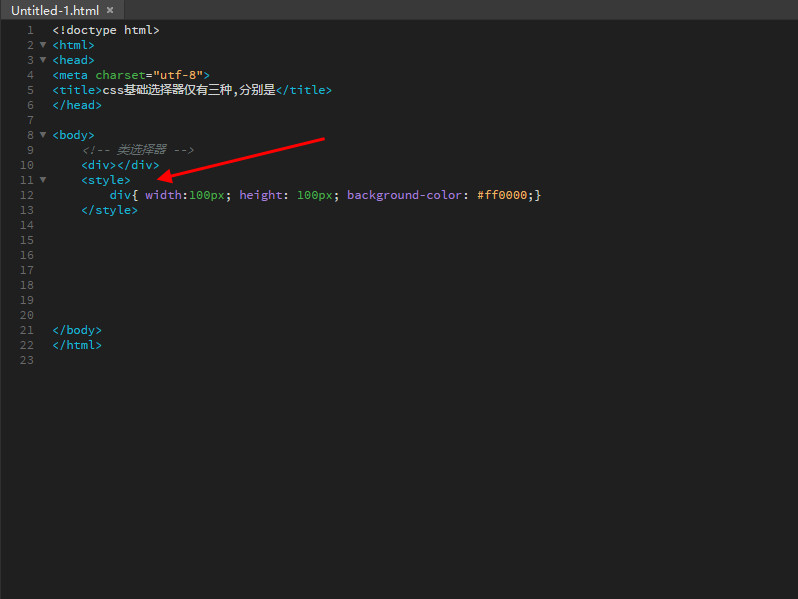Select the Untitled-1.html document tab
This screenshot has height=599, width=798.
coord(55,10)
